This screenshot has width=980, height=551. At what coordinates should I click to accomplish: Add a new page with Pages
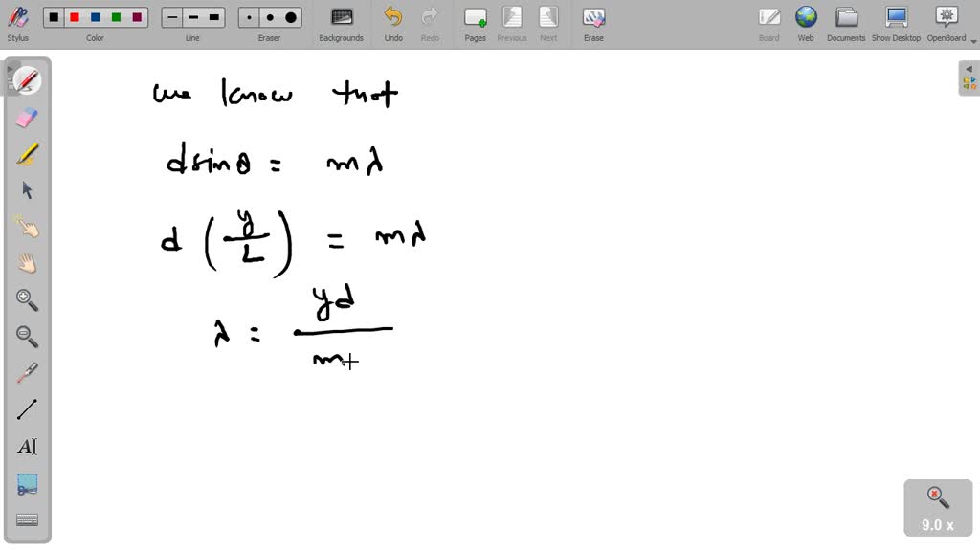[x=475, y=23]
